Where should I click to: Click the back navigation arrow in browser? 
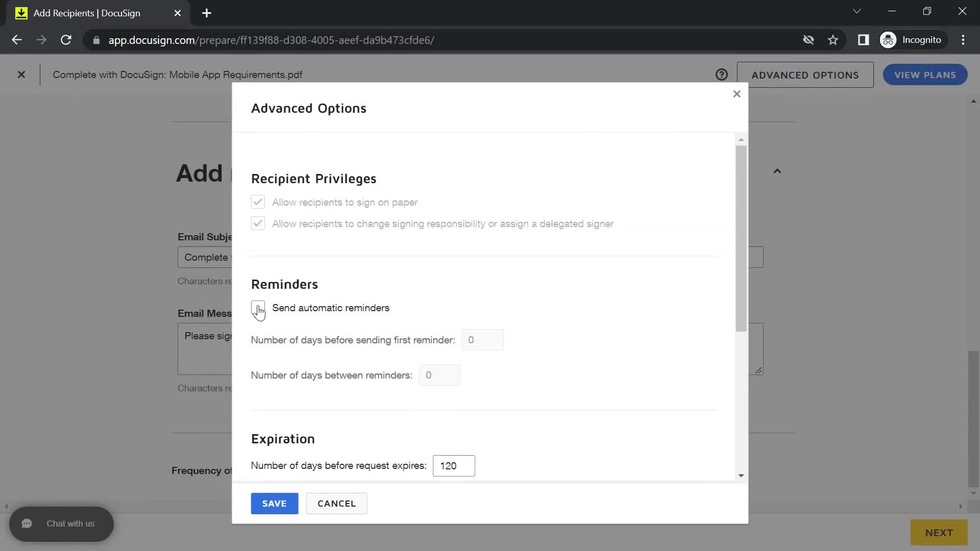click(17, 40)
